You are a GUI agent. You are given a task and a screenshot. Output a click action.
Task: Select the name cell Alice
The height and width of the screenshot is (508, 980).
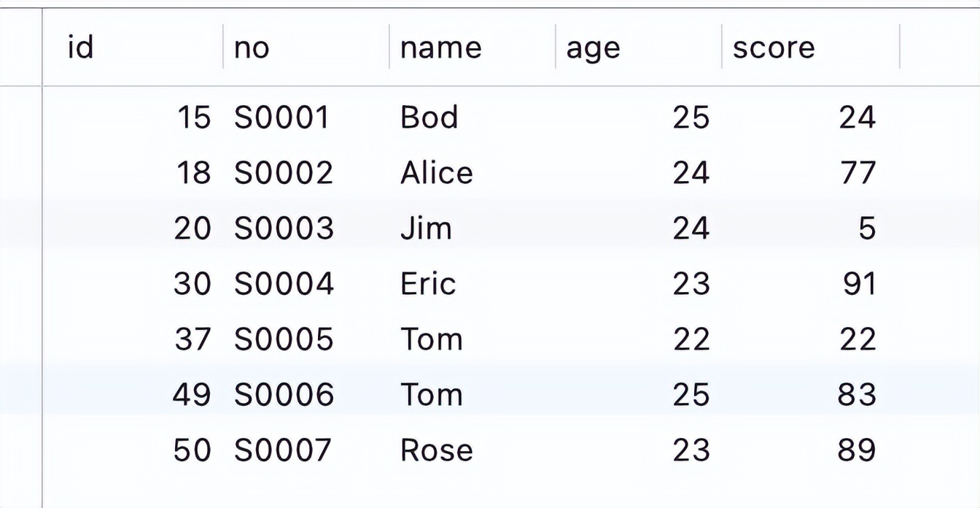pyautogui.click(x=436, y=173)
